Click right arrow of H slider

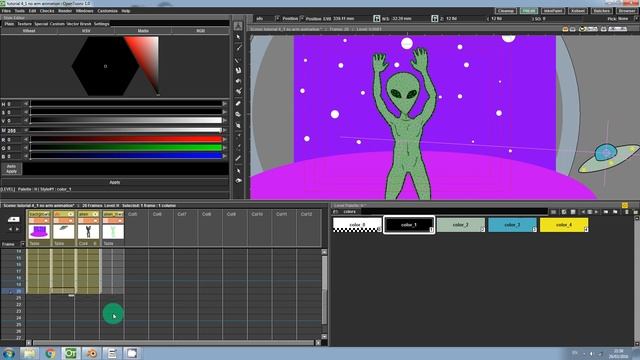coord(224,104)
